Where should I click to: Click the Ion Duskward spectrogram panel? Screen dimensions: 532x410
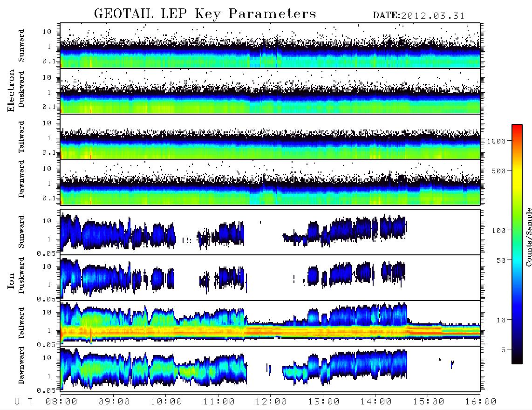pyautogui.click(x=270, y=278)
